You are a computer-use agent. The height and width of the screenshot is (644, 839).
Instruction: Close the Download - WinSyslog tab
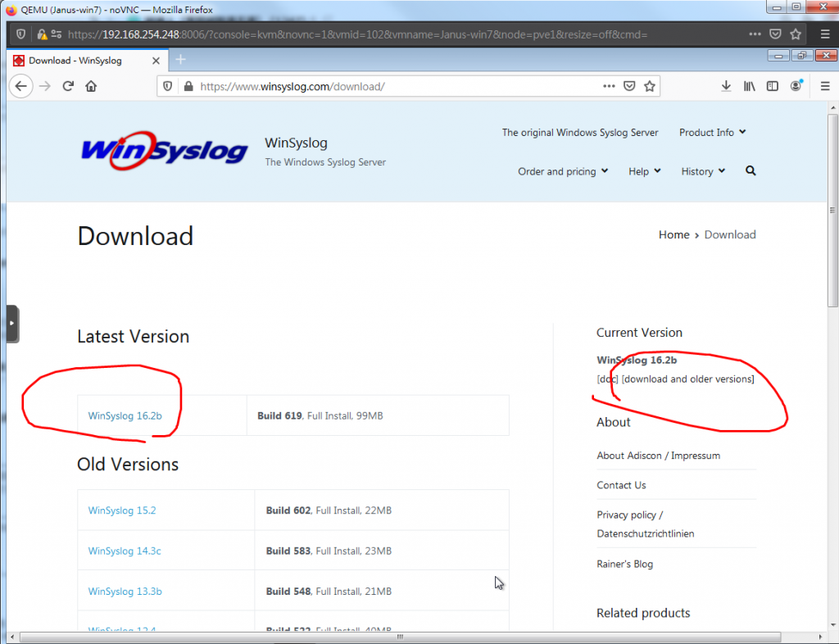[156, 61]
